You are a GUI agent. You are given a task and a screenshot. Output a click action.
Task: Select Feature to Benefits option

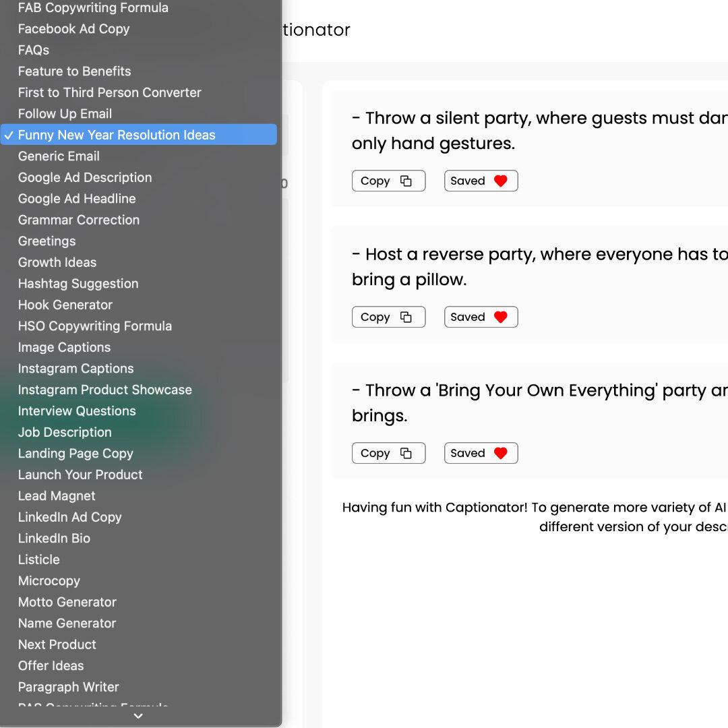139,71
